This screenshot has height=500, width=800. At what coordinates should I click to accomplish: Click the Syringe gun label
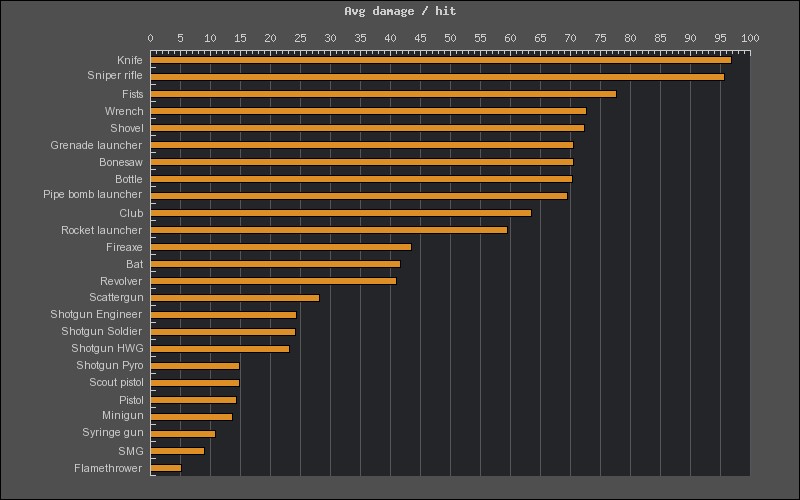tap(113, 432)
